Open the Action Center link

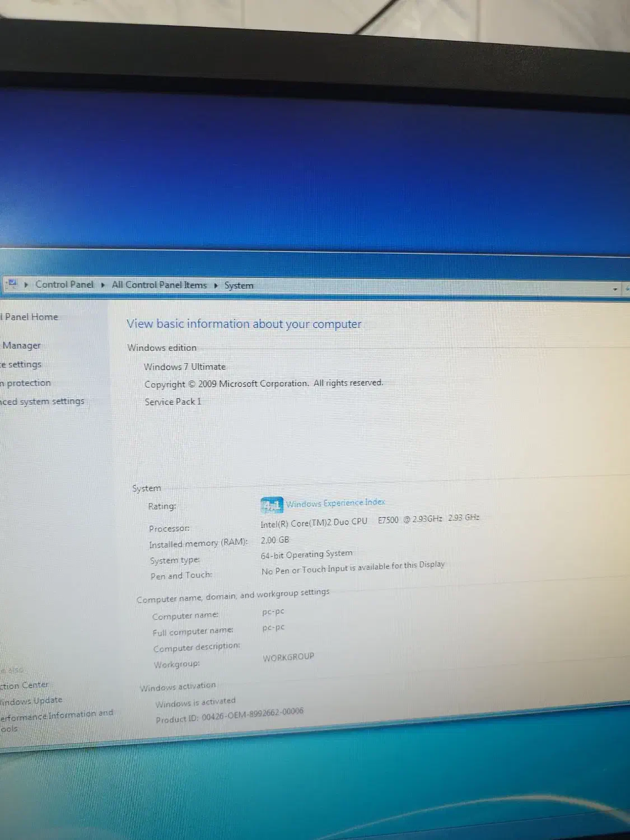[x=25, y=685]
